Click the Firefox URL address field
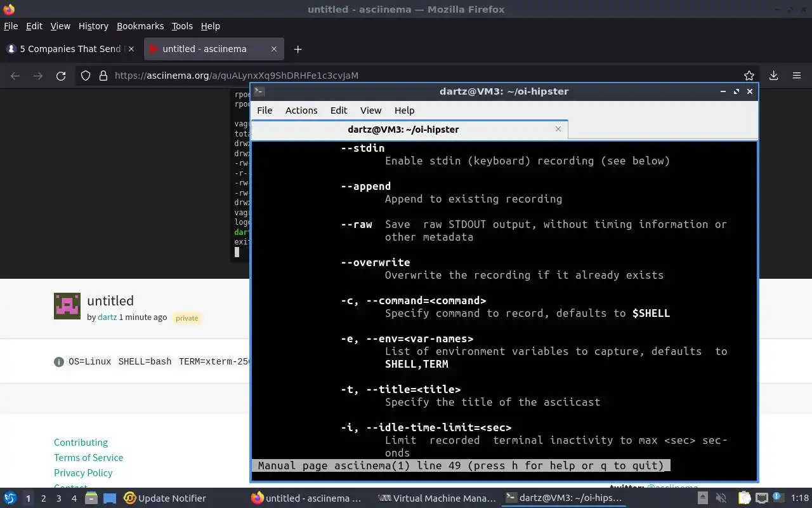 [x=419, y=76]
